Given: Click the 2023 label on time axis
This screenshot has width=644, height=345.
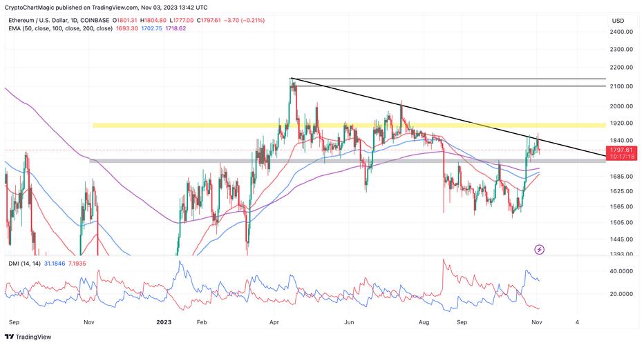Looking at the screenshot, I should tap(164, 322).
